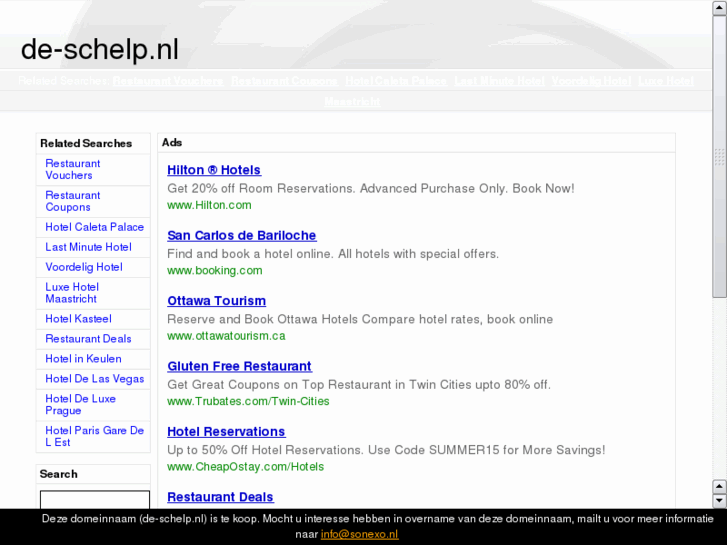Select Hotel in Keulen sidebar link

83,359
